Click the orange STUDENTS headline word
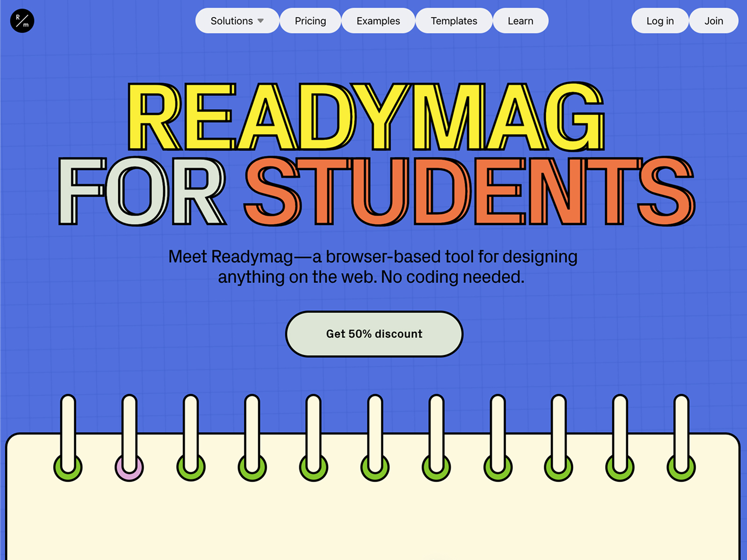747x560 pixels. [x=470, y=191]
